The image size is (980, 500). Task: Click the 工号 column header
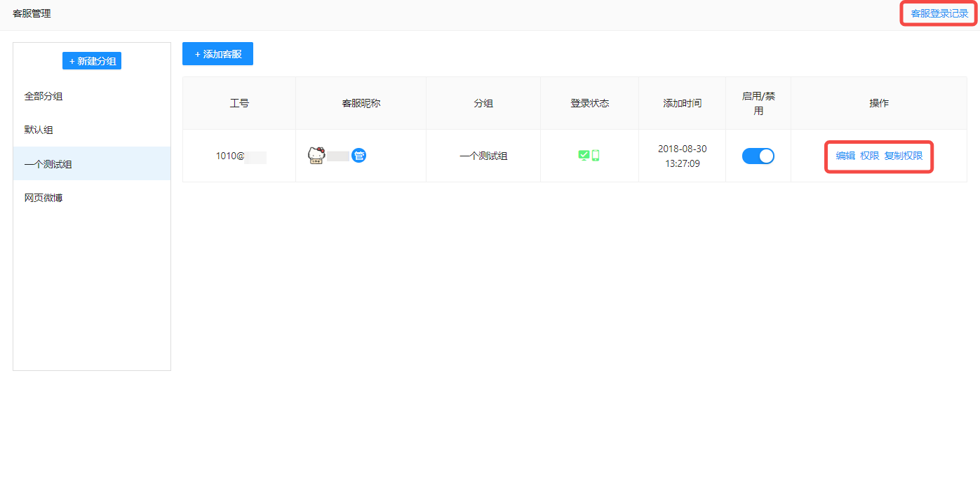pos(239,102)
